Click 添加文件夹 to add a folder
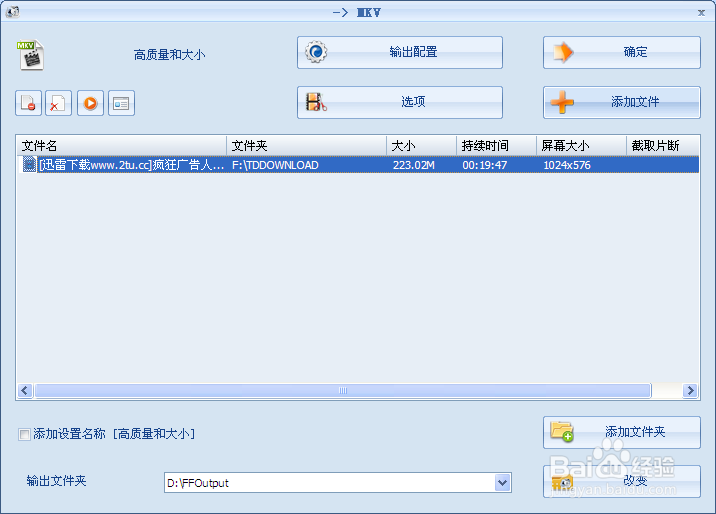Screen dimensions: 716x514 [621, 432]
